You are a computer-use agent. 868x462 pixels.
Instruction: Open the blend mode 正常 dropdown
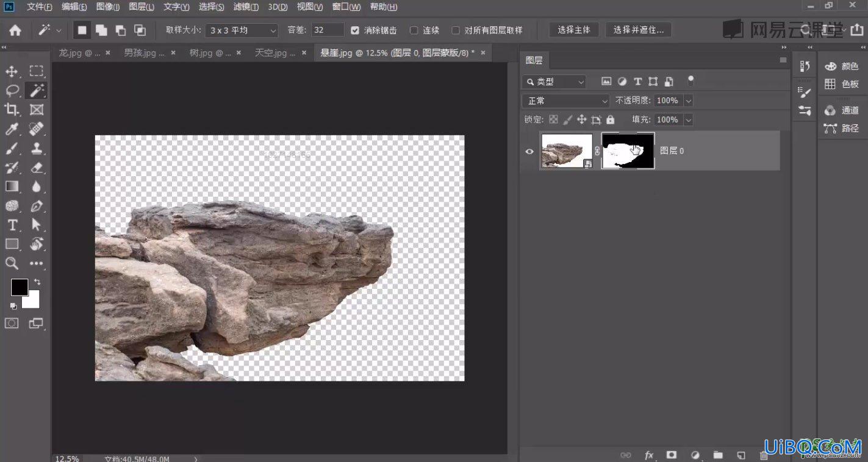coord(566,101)
